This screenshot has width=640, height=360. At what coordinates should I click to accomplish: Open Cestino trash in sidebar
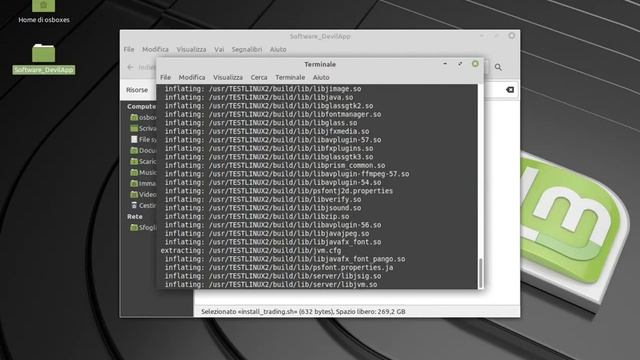click(x=143, y=205)
